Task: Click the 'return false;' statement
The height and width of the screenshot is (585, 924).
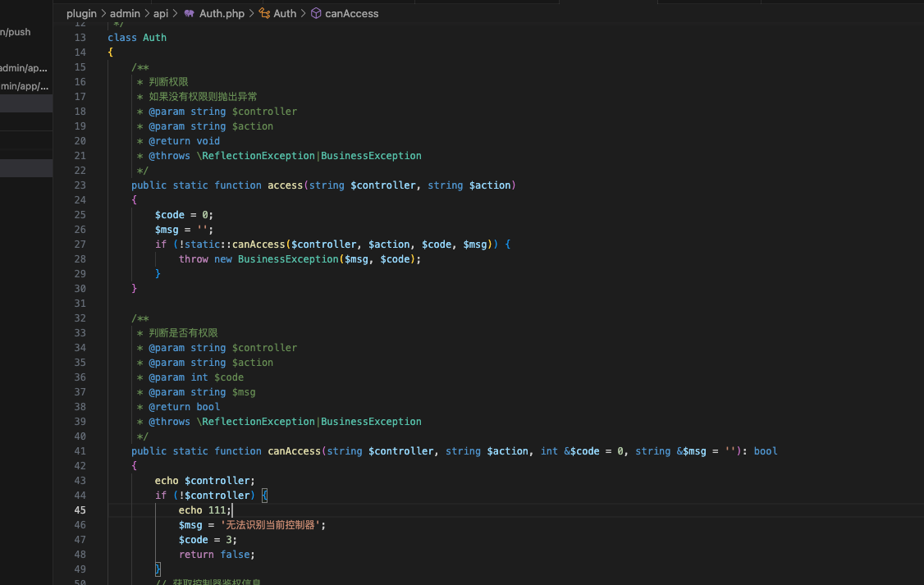Action: click(217, 555)
